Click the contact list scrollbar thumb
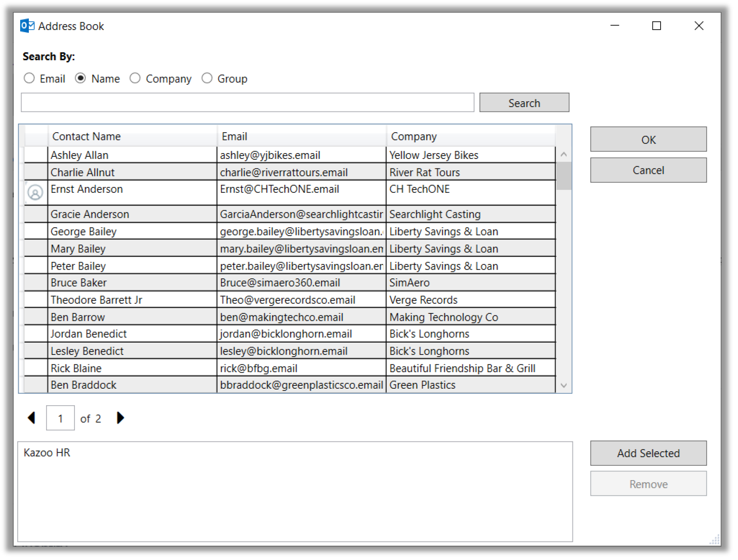The width and height of the screenshot is (738, 560). (x=563, y=176)
